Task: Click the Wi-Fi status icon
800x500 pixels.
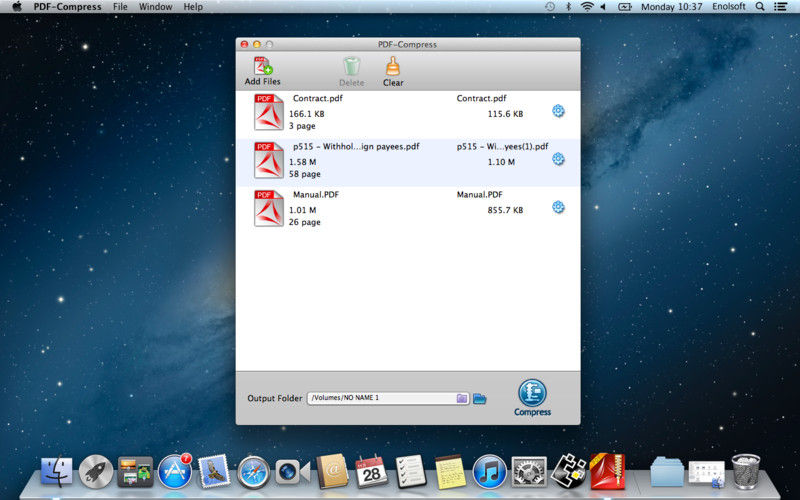Action: click(x=587, y=7)
